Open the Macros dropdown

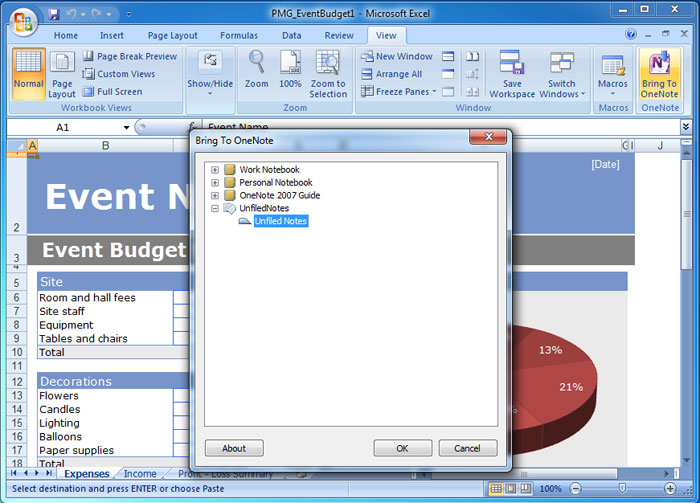pos(612,73)
